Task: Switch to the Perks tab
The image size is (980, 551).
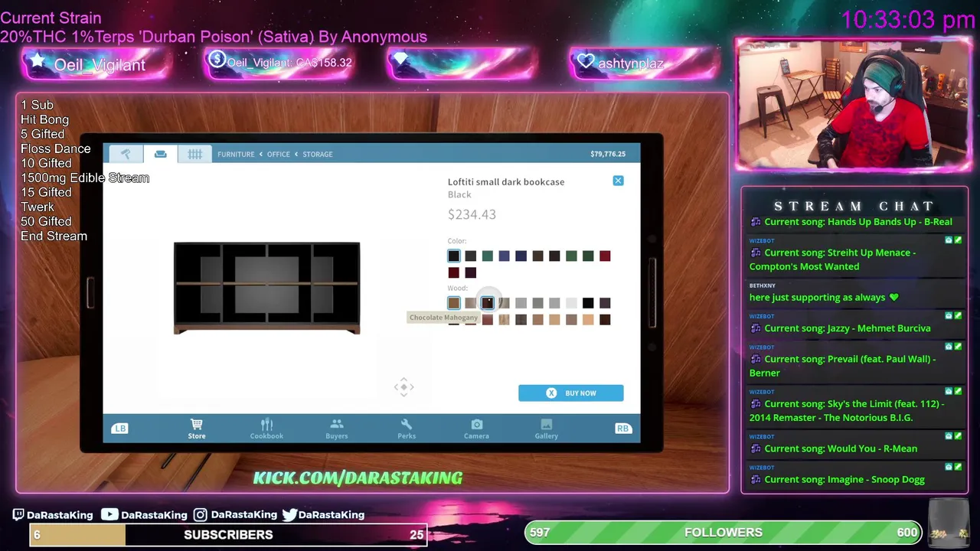Action: tap(407, 429)
